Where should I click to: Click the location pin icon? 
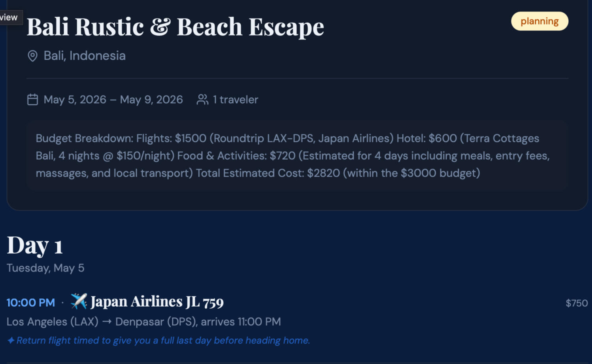[32, 56]
